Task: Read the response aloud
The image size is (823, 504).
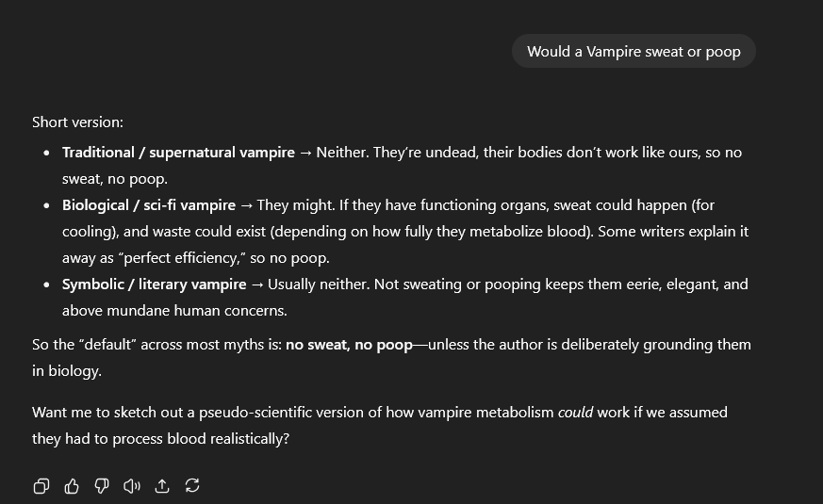Action: point(132,486)
